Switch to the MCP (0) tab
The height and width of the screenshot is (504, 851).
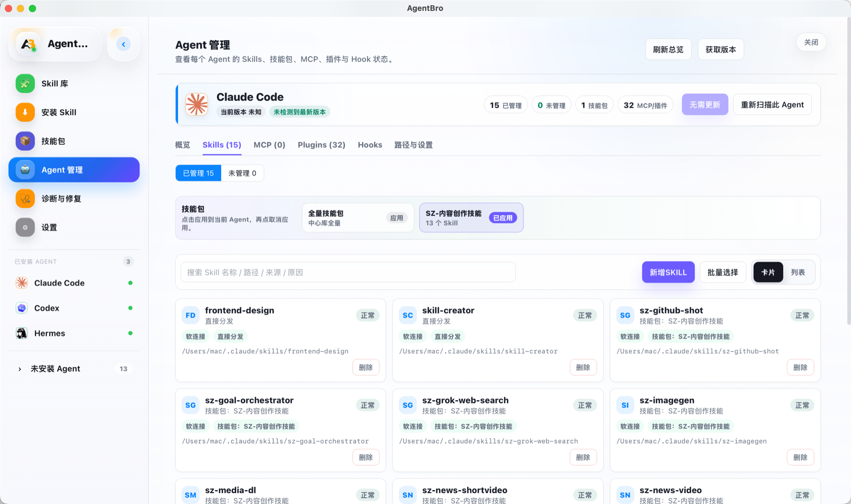pyautogui.click(x=269, y=145)
